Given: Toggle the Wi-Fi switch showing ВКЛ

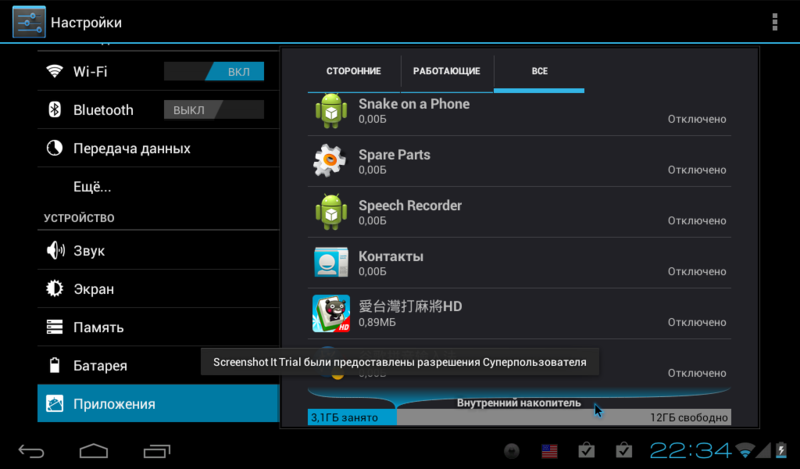Looking at the screenshot, I should pyautogui.click(x=214, y=71).
